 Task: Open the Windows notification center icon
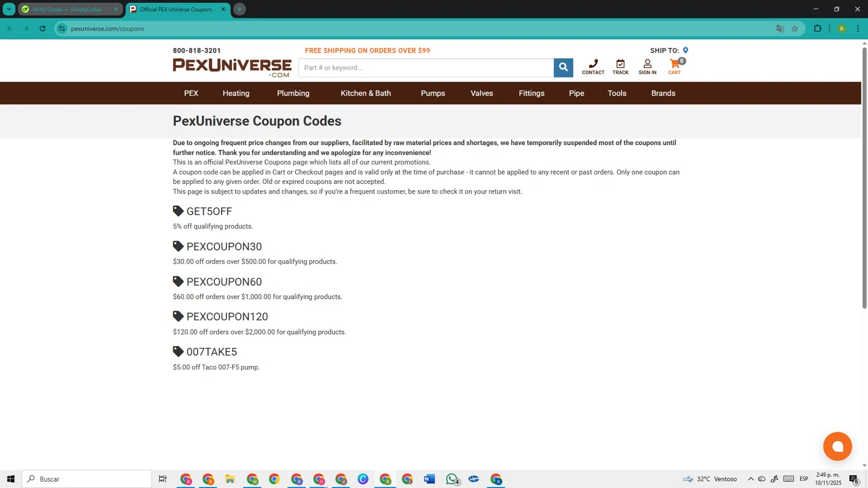pos(854,479)
